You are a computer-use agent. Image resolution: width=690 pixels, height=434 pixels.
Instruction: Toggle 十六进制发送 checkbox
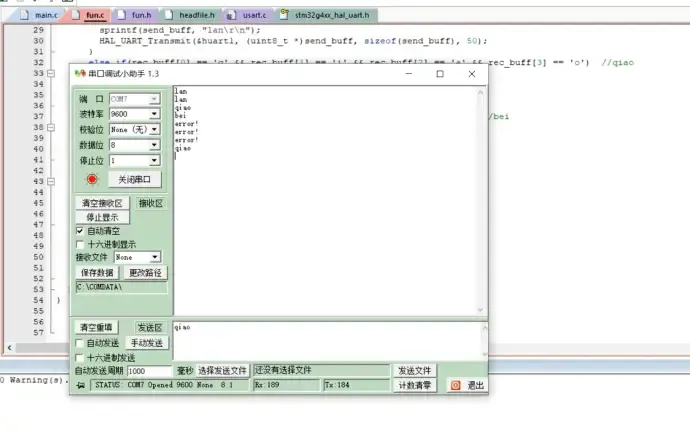point(81,357)
